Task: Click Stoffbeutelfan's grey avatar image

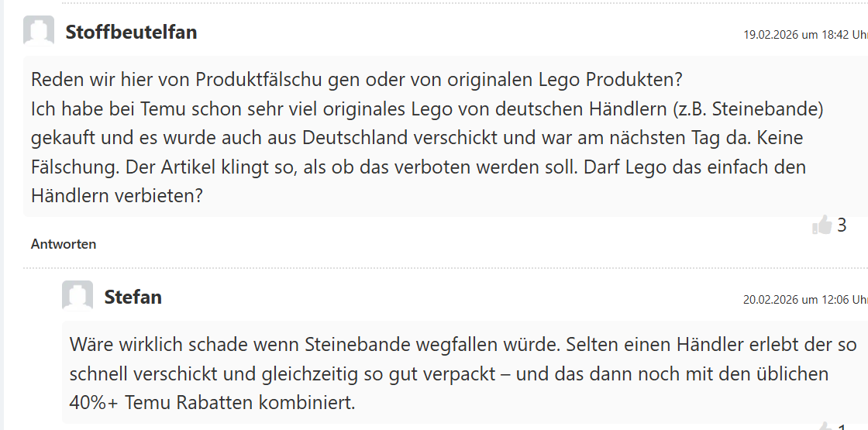Action: pos(39,32)
